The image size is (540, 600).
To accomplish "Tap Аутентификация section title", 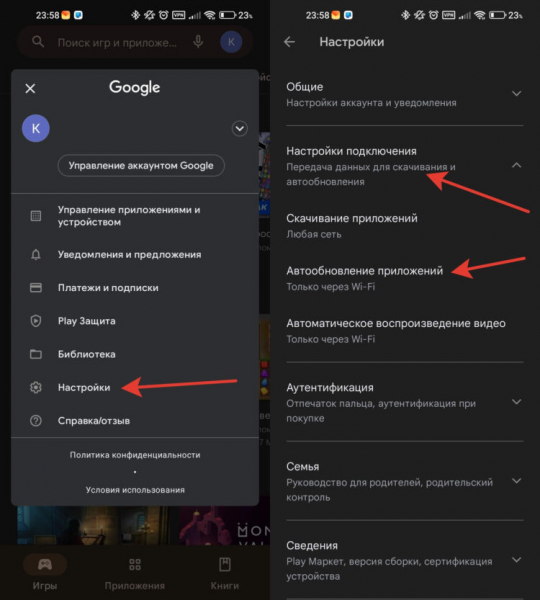I will [330, 388].
